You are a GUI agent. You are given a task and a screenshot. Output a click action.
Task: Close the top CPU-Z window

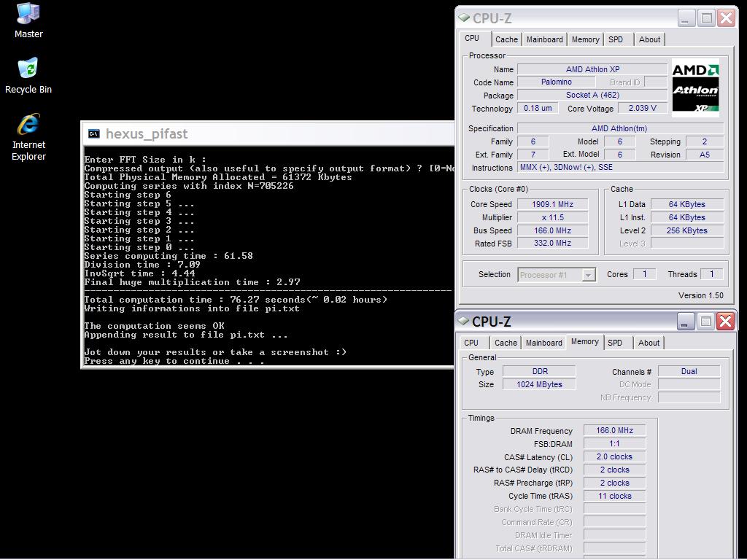(x=726, y=18)
